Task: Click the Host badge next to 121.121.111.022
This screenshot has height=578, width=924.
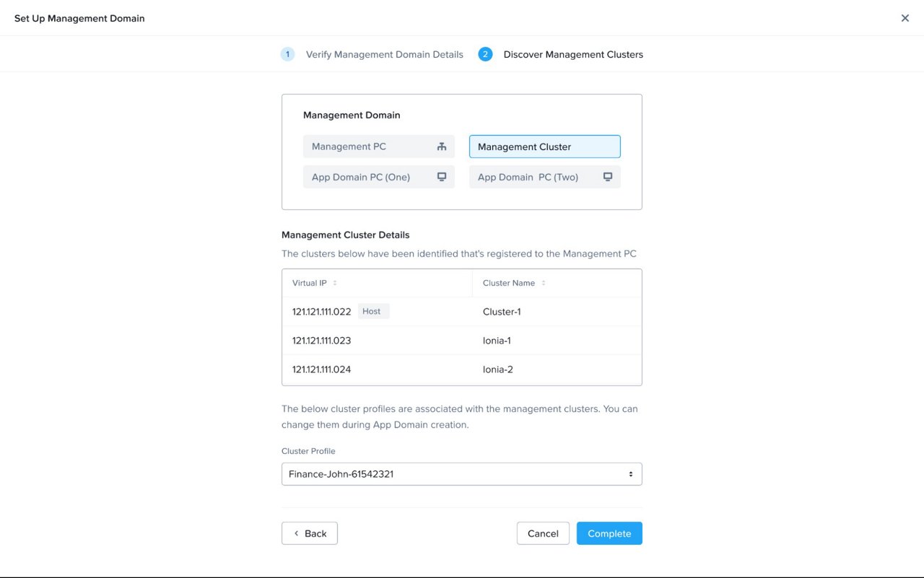Action: click(x=372, y=310)
